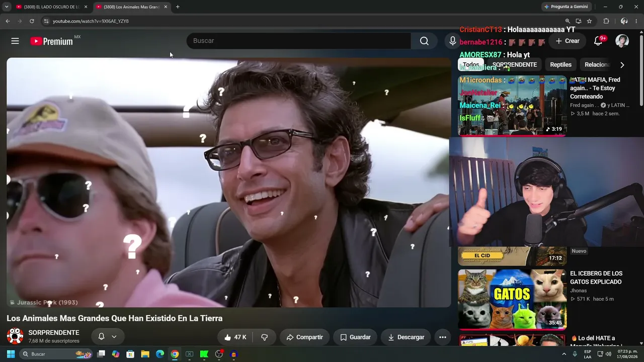Screen dimensions: 644x362
Task: Go back in the browser
Action: pyautogui.click(x=8, y=21)
